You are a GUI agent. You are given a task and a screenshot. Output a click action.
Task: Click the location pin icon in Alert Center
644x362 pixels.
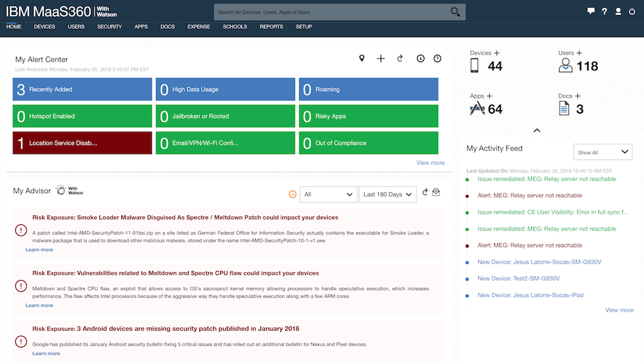point(362,58)
